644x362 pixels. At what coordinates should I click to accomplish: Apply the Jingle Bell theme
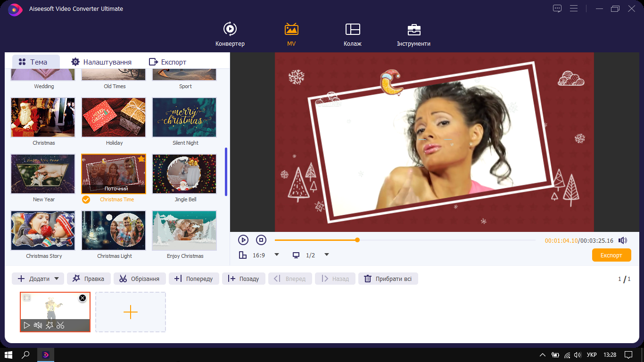(x=184, y=174)
